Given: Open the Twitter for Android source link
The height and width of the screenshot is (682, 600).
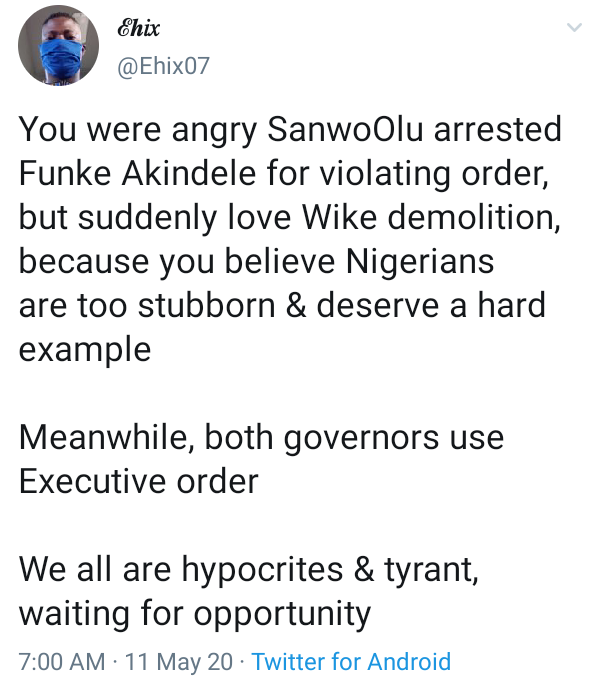Looking at the screenshot, I should pyautogui.click(x=351, y=661).
